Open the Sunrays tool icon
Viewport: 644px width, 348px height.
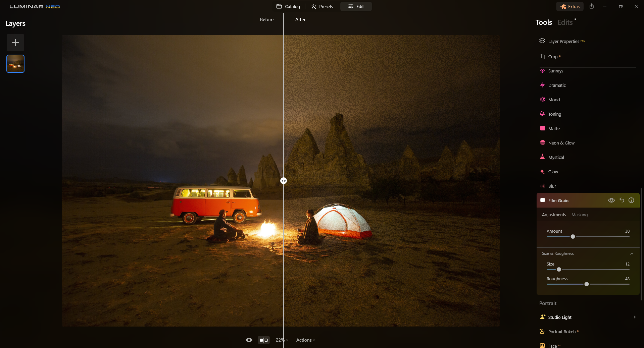(x=542, y=71)
